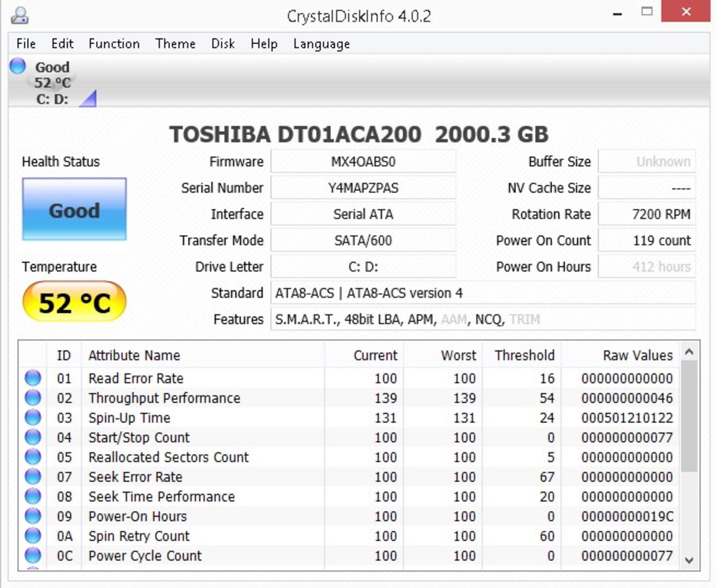Click the Current column header
The height and width of the screenshot is (588, 716).
pyautogui.click(x=364, y=355)
